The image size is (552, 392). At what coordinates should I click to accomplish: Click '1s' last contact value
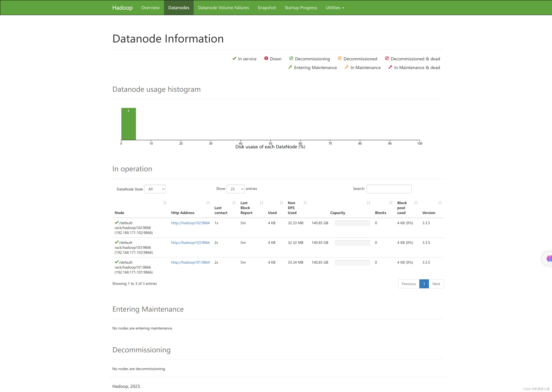pos(216,223)
